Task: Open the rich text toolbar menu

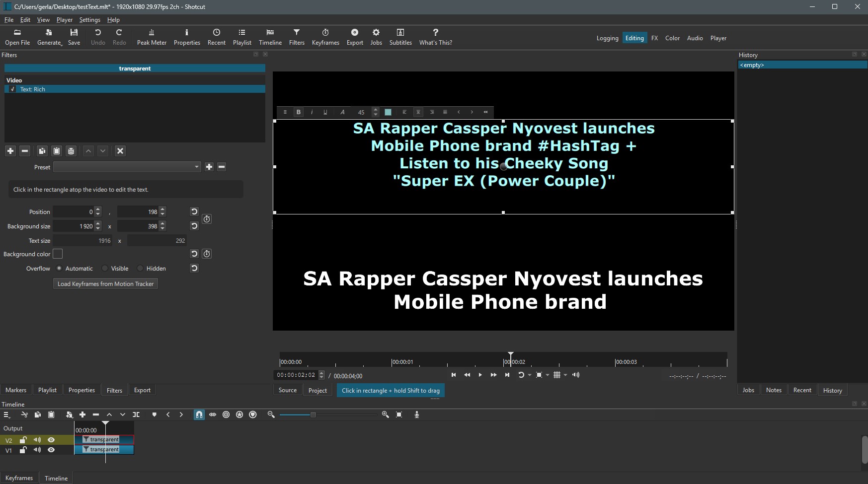Action: tap(285, 112)
